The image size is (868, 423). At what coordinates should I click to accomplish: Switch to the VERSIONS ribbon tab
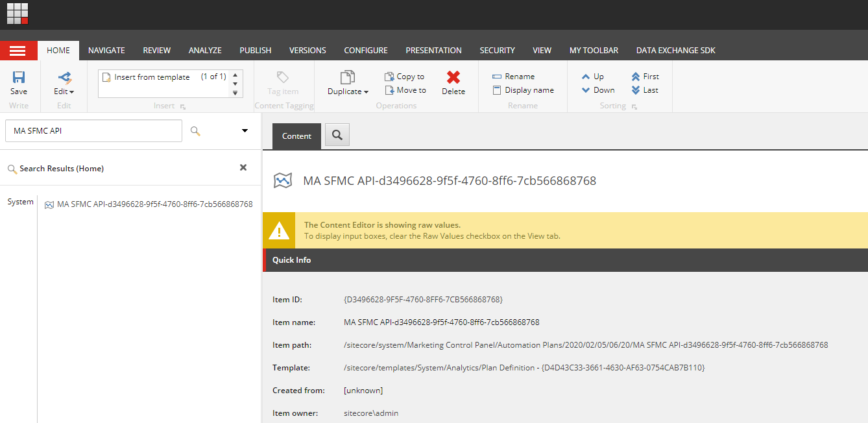coord(307,50)
